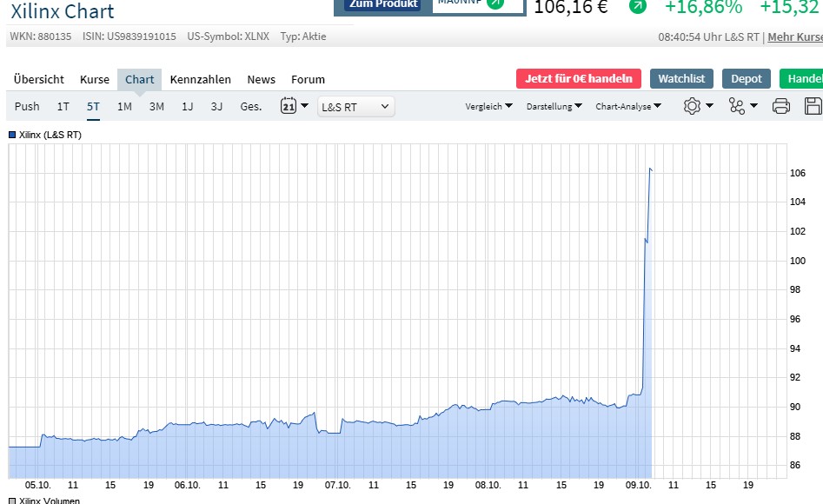Image resolution: width=823 pixels, height=504 pixels.
Task: Select the 1J time range
Action: coord(188,107)
